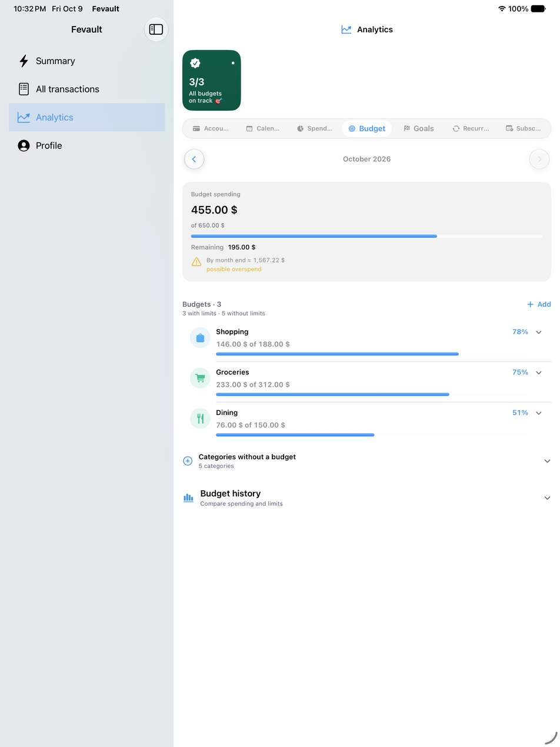
Task: Click the 10:32 PM clock in status bar
Action: click(30, 9)
